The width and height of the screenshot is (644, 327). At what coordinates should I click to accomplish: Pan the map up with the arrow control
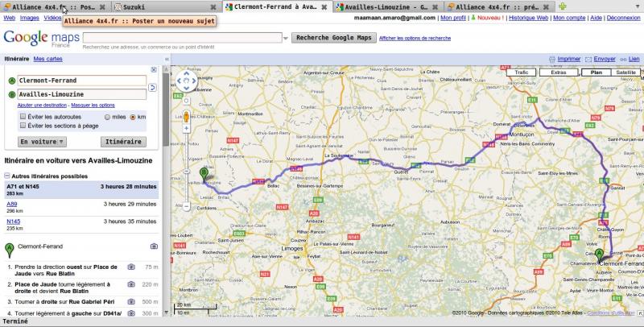coord(187,74)
